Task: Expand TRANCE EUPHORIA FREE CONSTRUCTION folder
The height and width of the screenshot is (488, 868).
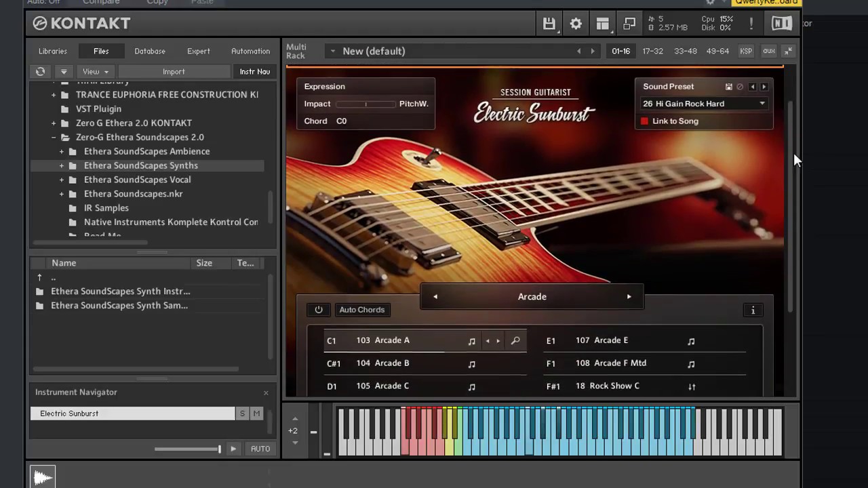Action: point(54,95)
